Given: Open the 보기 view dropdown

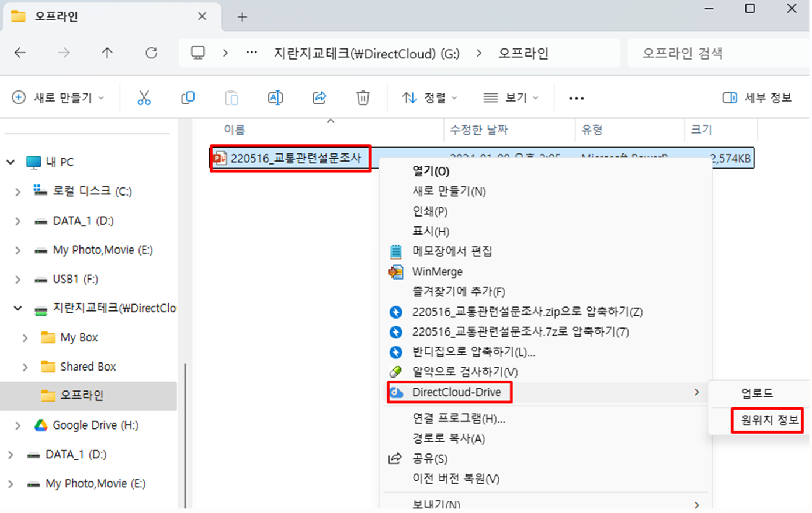Looking at the screenshot, I should (511, 98).
